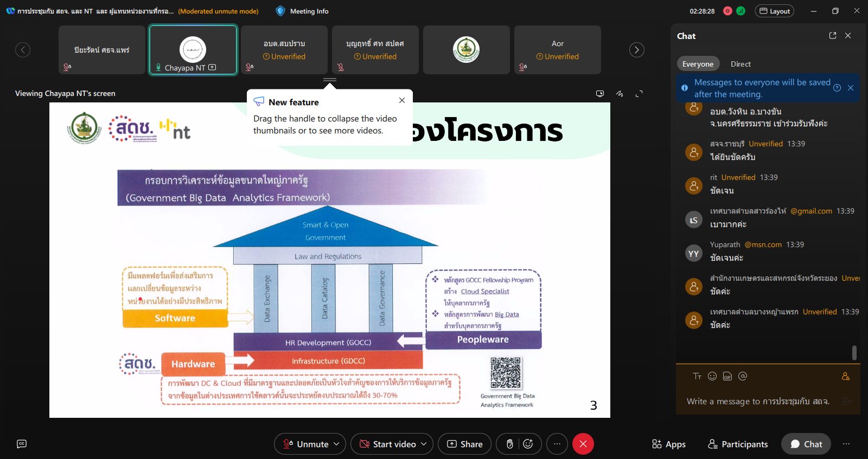
Task: Click the chat message input field
Action: (x=759, y=401)
